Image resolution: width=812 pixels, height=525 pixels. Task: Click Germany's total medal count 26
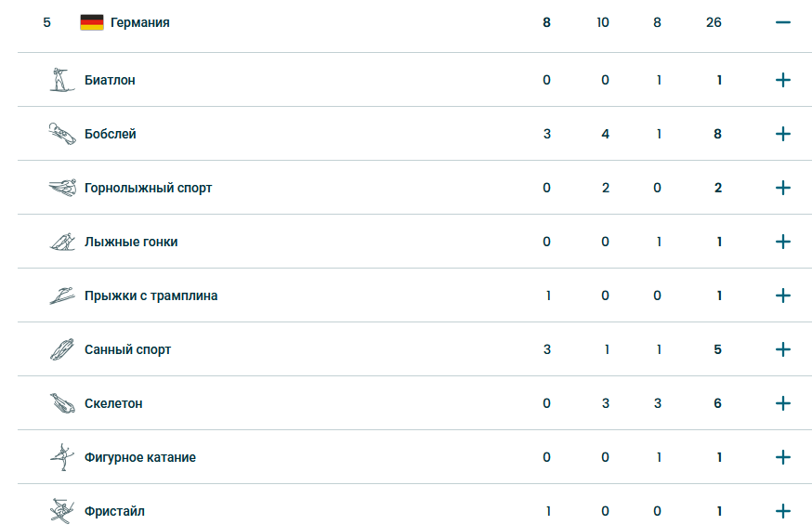point(714,22)
